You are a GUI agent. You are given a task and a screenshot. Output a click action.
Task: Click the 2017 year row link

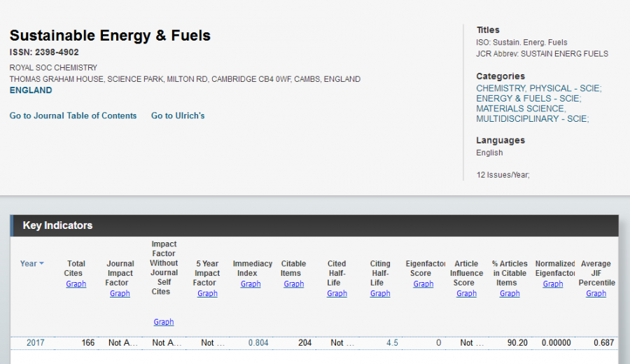(35, 343)
